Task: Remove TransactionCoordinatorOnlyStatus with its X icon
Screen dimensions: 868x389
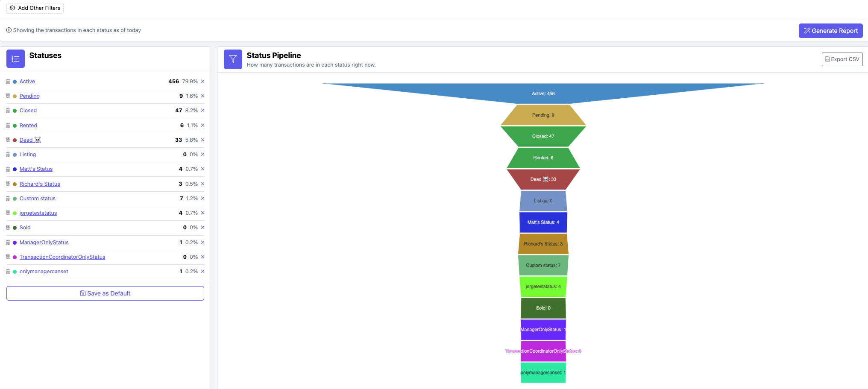Action: 202,257
